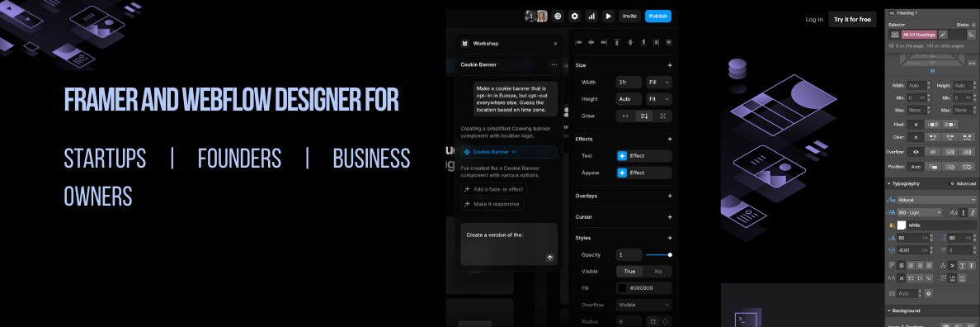Send the Workshop prompt with arrow button
The height and width of the screenshot is (327, 980).
tap(549, 258)
